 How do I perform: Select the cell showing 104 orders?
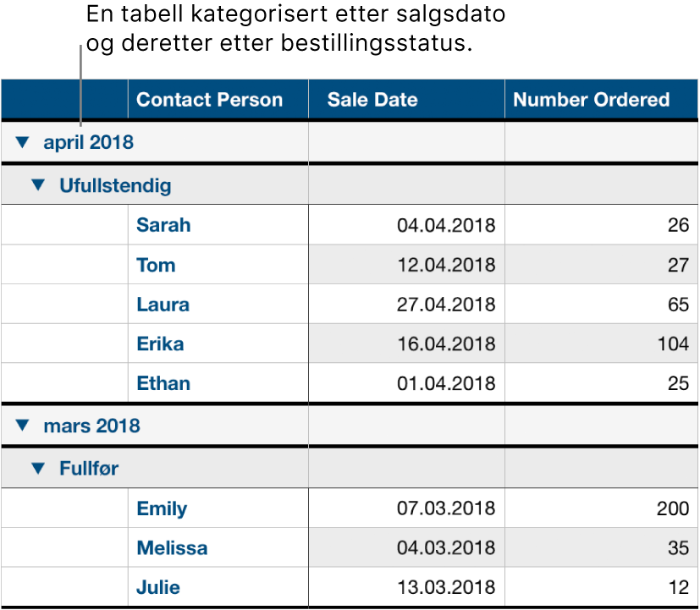click(673, 343)
